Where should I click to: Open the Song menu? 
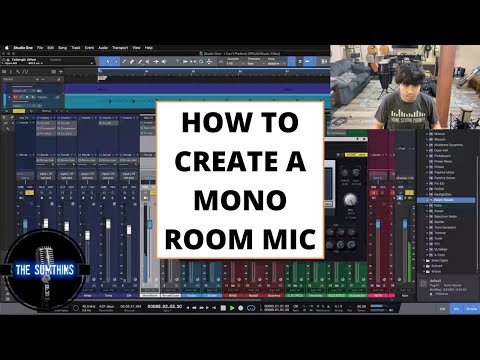point(62,48)
